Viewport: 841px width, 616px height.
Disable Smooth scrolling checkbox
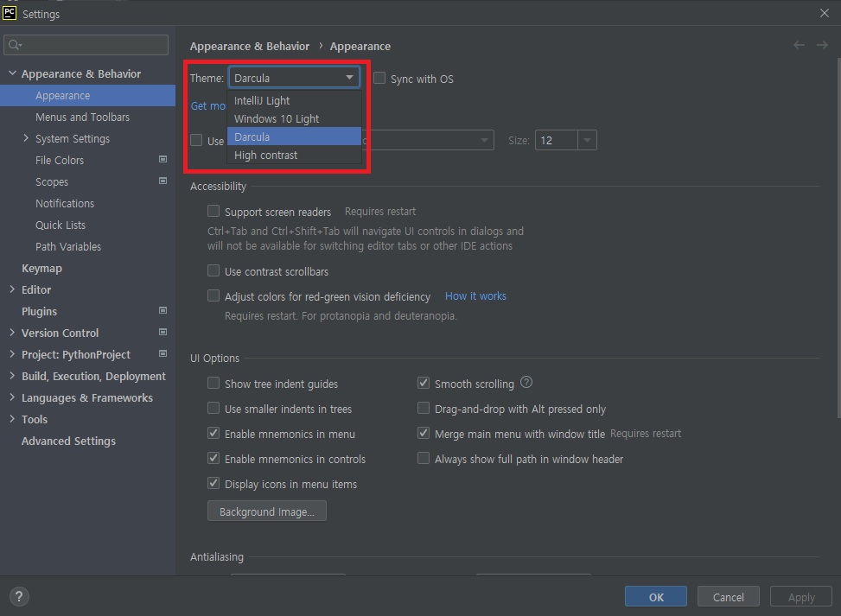tap(424, 384)
